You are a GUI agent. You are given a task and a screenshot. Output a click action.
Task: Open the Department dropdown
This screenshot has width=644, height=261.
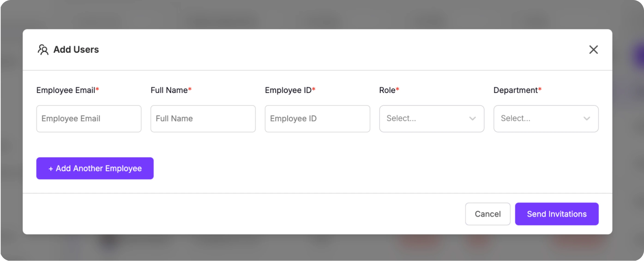[x=546, y=119]
